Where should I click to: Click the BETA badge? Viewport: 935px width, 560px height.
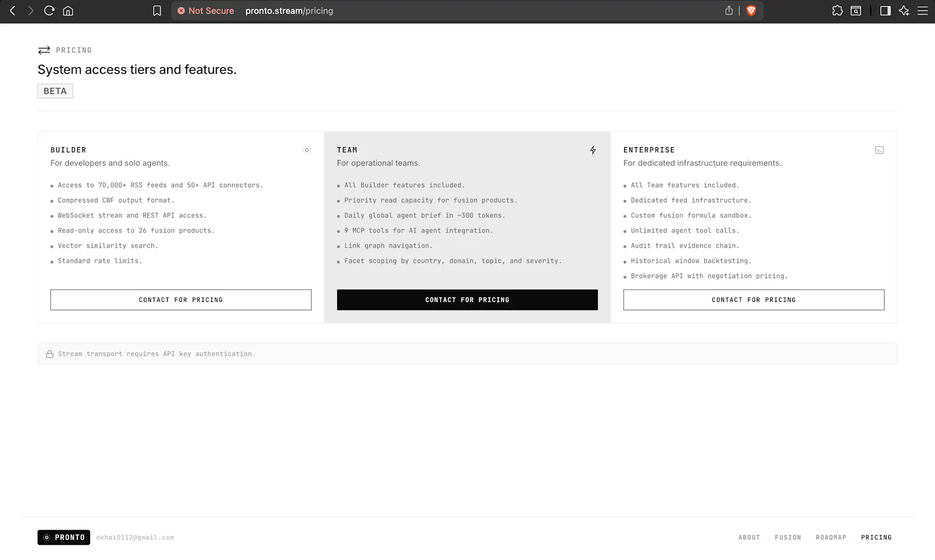tap(56, 91)
